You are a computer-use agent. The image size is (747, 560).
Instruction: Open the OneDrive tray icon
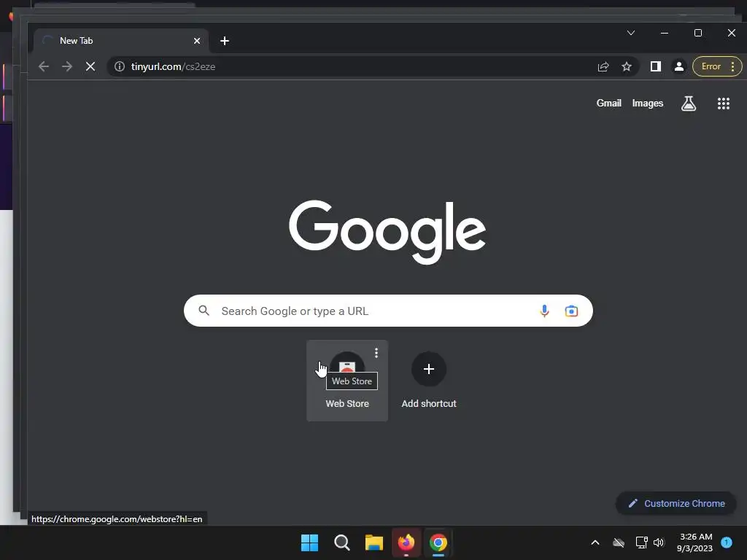619,542
